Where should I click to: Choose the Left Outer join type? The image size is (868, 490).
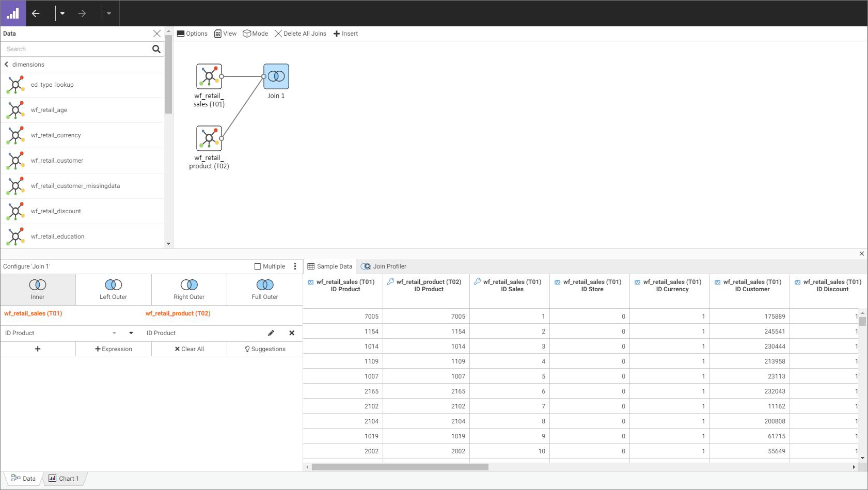[113, 290]
